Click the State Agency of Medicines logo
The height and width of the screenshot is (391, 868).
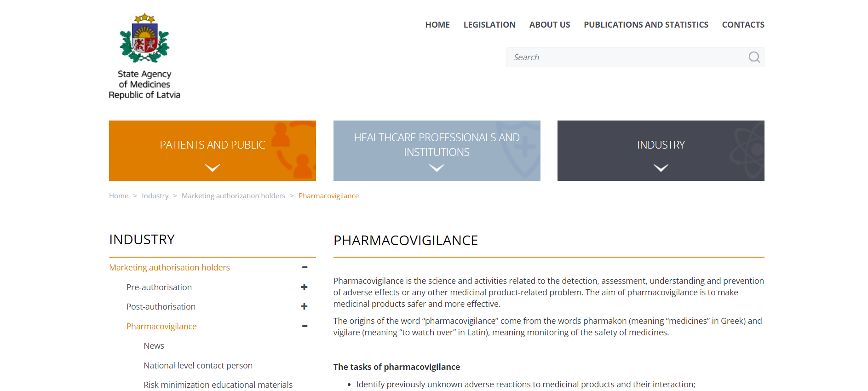144,56
